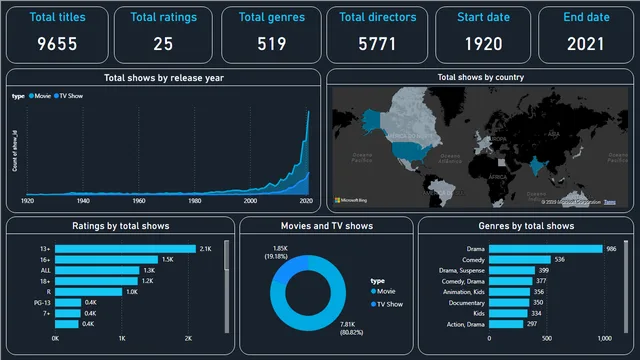The image size is (640, 360).
Task: Select the Total directors value 5771
Action: tap(377, 44)
